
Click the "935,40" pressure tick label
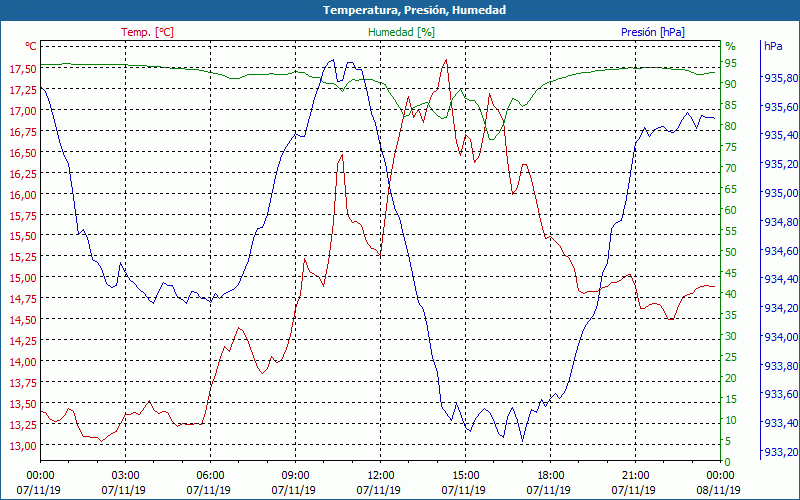pos(781,135)
